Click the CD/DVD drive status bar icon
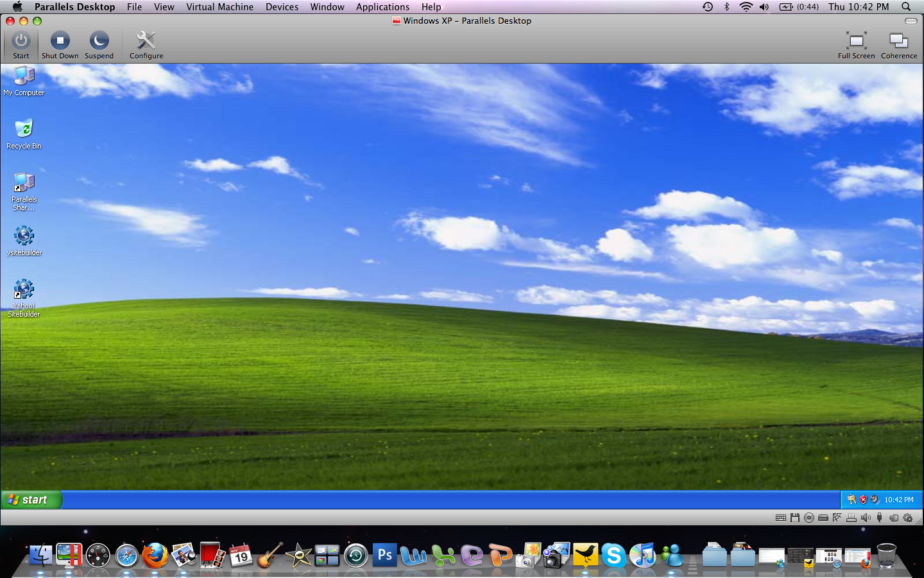The height and width of the screenshot is (578, 924). point(809,518)
